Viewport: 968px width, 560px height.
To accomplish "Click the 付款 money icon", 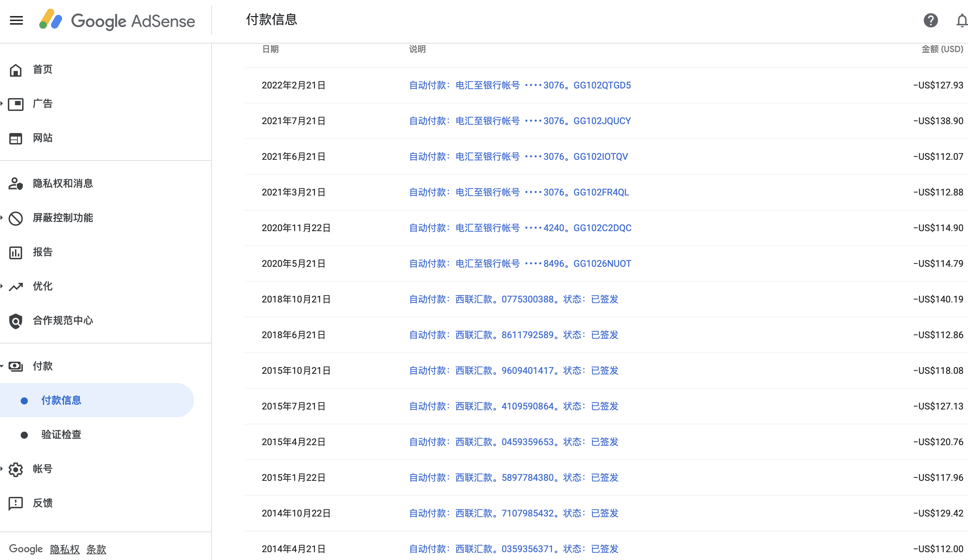I will coord(16,366).
